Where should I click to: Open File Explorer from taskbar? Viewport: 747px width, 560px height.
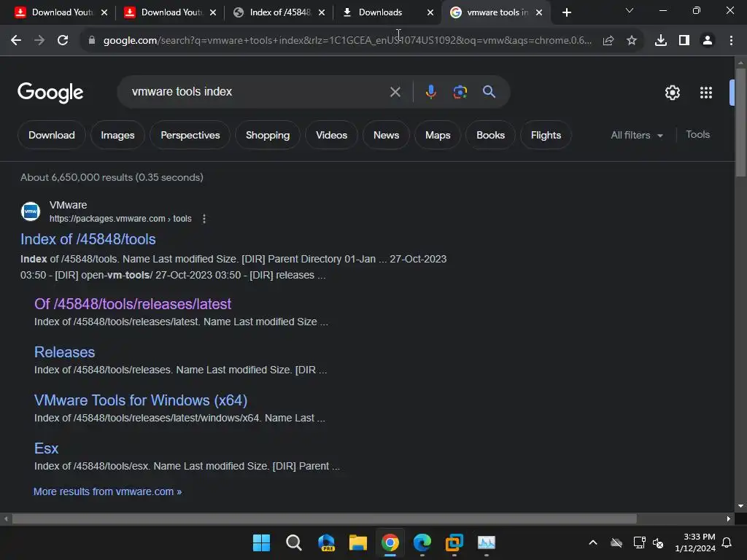tap(357, 542)
